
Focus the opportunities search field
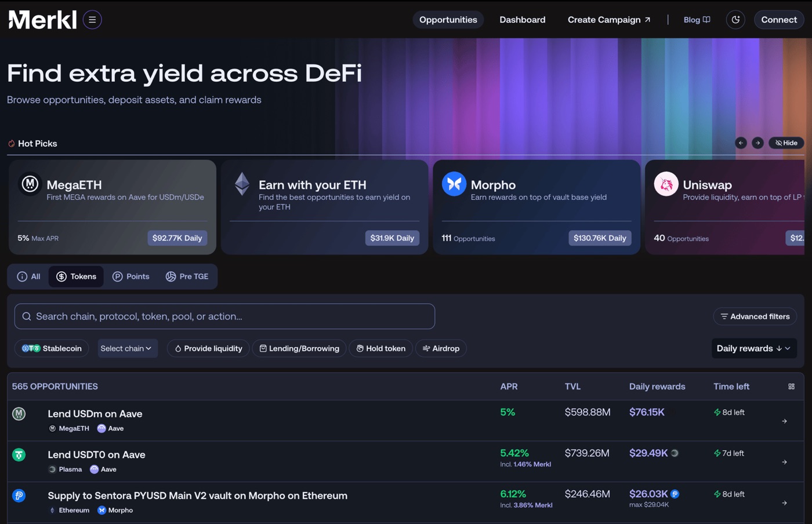click(x=224, y=316)
